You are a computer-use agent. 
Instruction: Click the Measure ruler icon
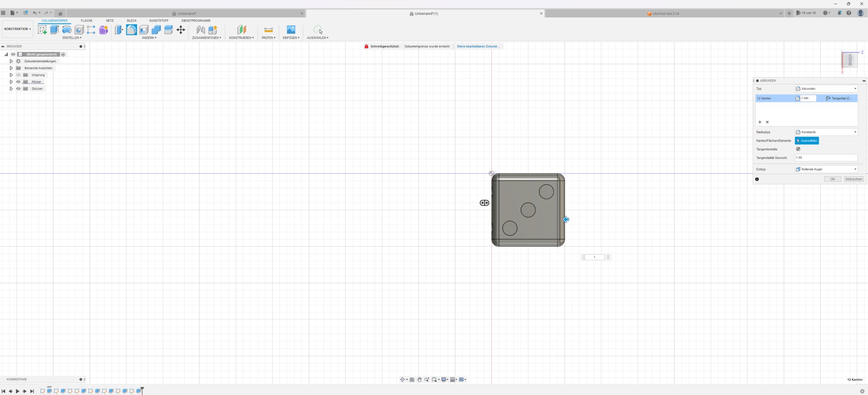[x=268, y=30]
